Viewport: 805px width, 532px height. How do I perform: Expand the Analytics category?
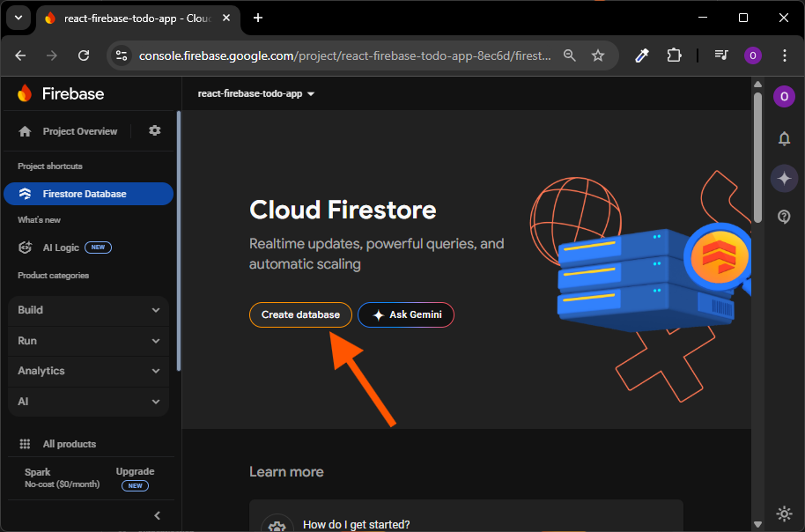tap(88, 371)
